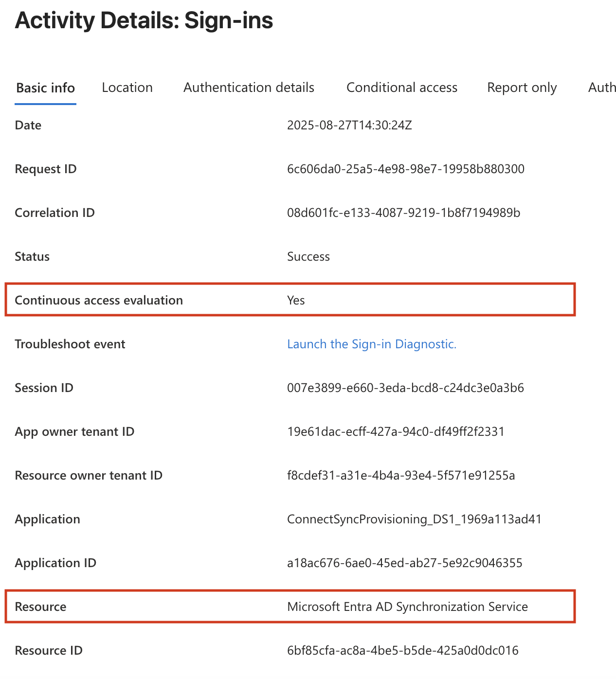Click the Date field label
The width and height of the screenshot is (616, 679).
28,125
